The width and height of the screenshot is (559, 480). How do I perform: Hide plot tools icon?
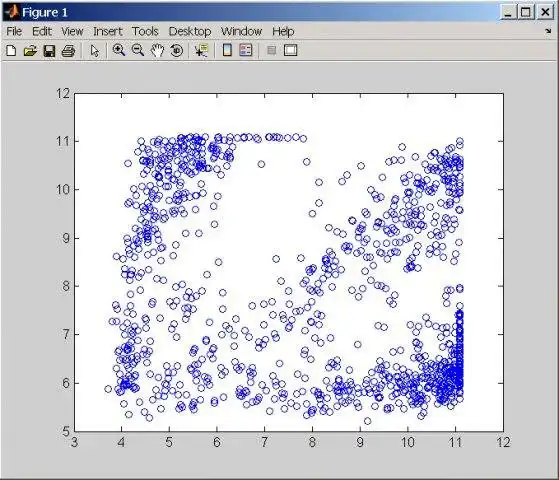pos(272,50)
